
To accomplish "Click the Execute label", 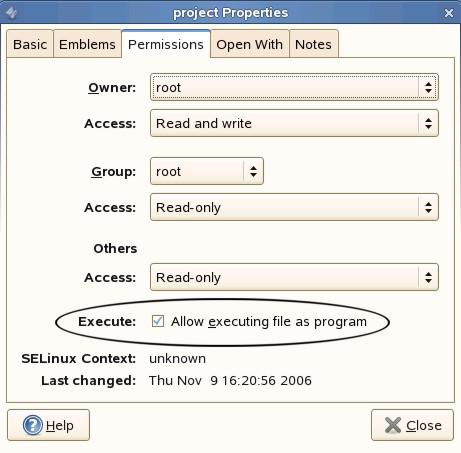I will (x=107, y=322).
